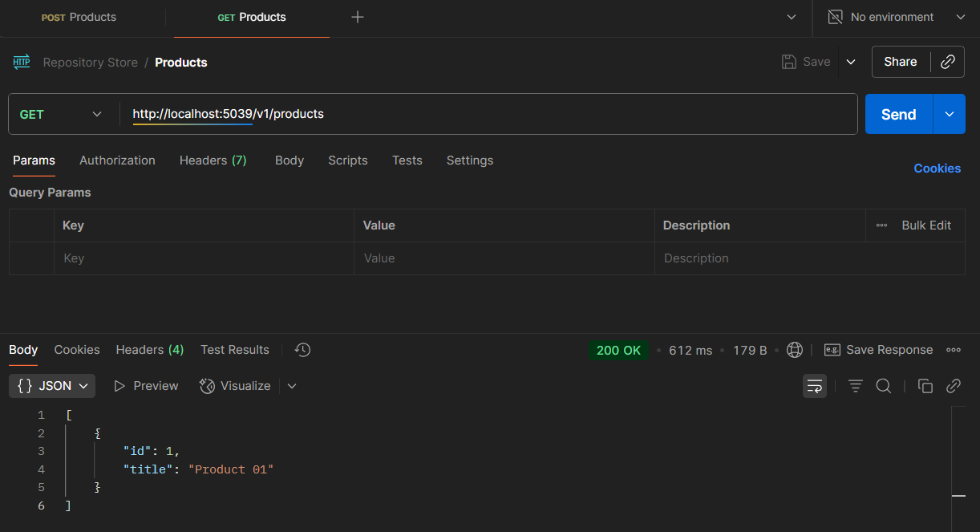980x532 pixels.
Task: Open the Send button dropdown arrow
Action: [x=950, y=114]
